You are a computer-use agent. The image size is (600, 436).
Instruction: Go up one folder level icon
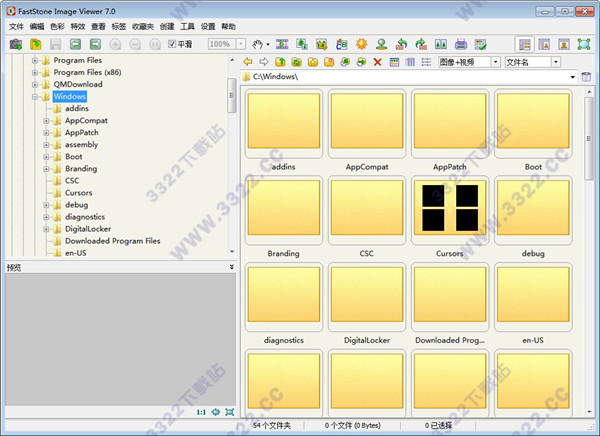(x=280, y=62)
